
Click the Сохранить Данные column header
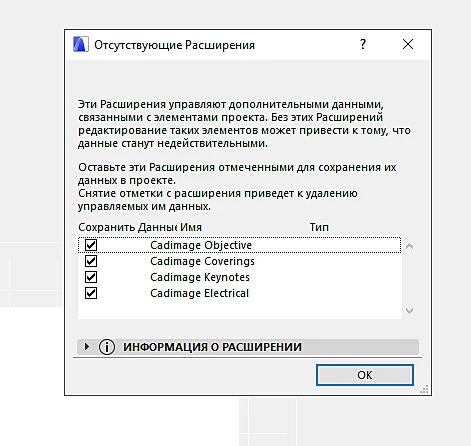[x=127, y=227]
